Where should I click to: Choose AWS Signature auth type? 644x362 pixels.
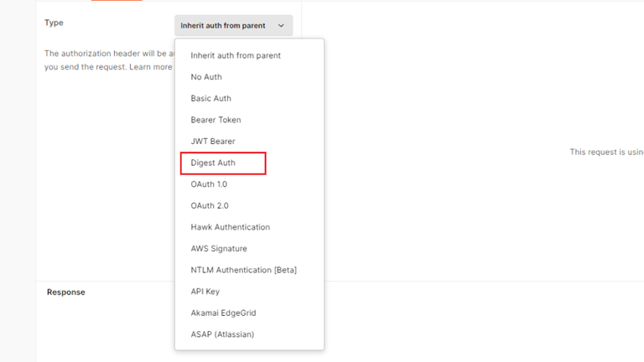219,249
